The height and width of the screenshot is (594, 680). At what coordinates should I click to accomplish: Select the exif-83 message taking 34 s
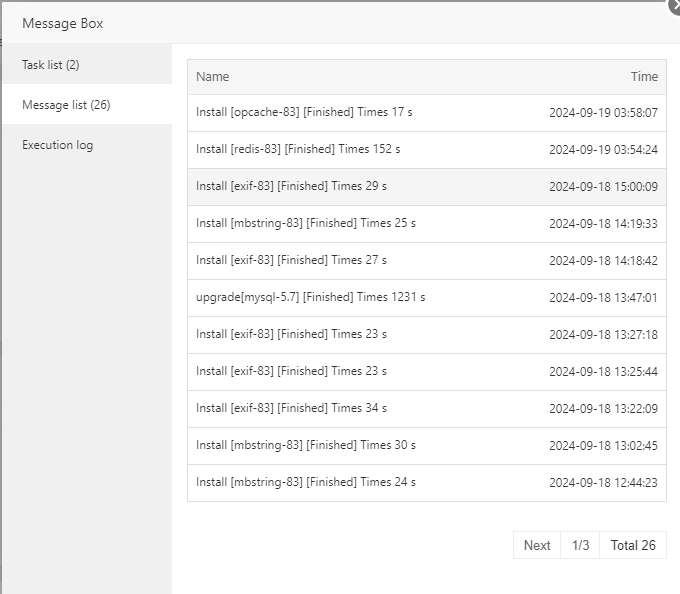click(x=291, y=408)
